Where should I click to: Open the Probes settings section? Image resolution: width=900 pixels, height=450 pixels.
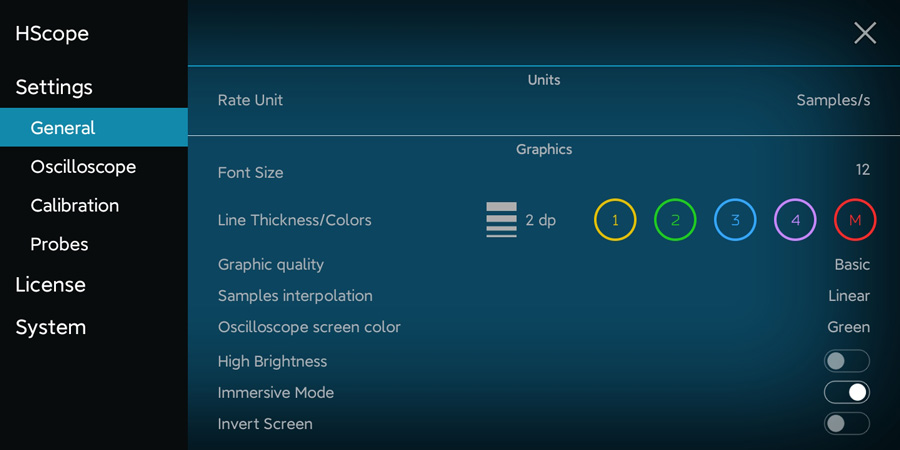pyautogui.click(x=59, y=245)
